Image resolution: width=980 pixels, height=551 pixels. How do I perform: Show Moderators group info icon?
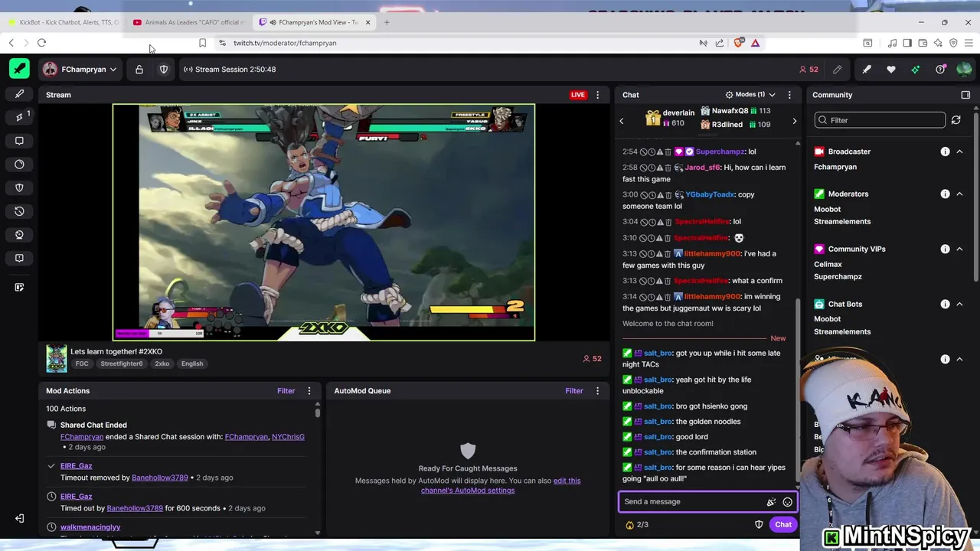945,194
